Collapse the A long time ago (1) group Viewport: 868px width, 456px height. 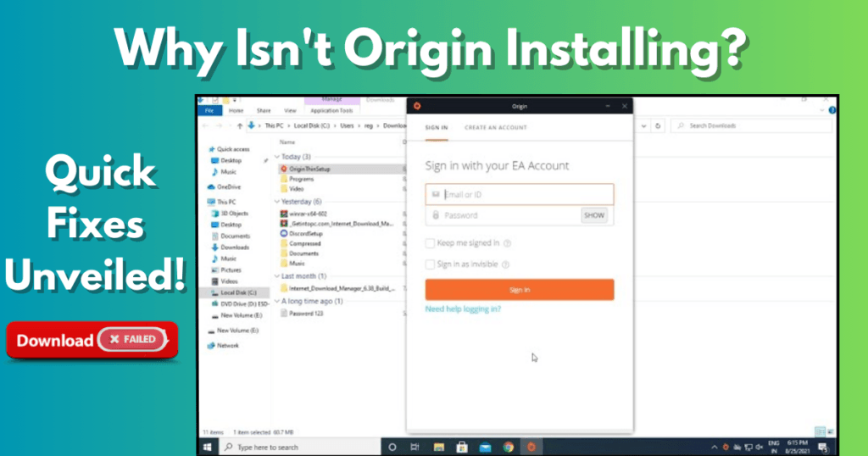pos(277,301)
